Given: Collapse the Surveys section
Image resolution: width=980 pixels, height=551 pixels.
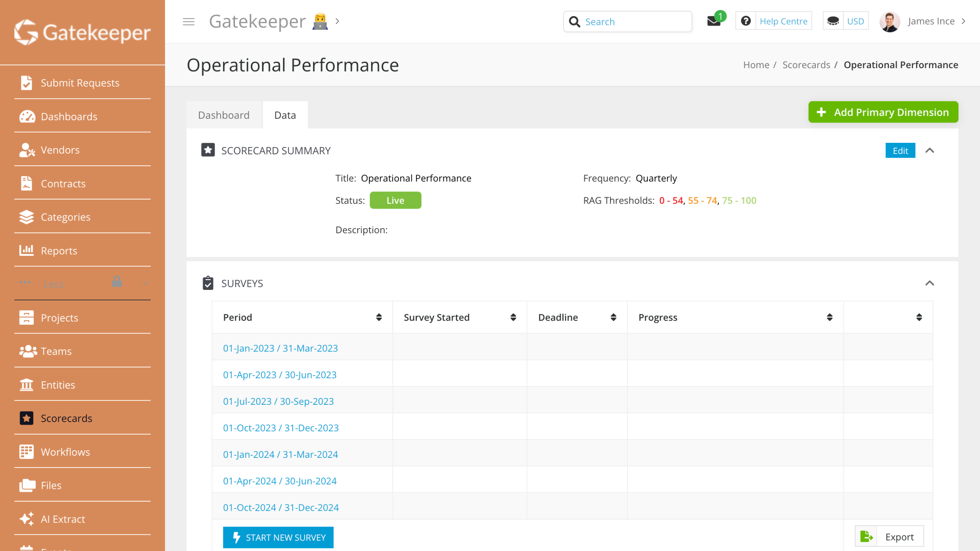Looking at the screenshot, I should tap(929, 283).
